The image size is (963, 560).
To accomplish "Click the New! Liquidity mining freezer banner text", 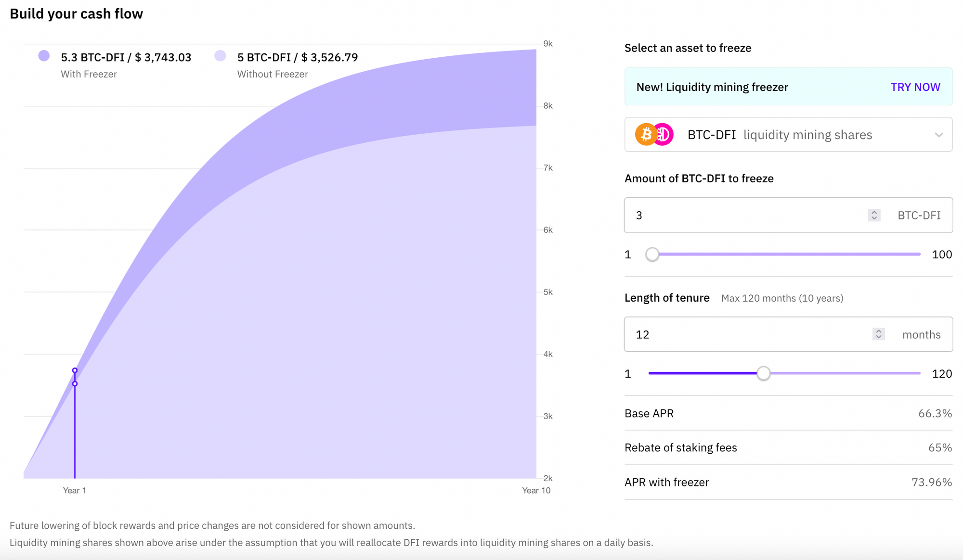I will (x=712, y=87).
